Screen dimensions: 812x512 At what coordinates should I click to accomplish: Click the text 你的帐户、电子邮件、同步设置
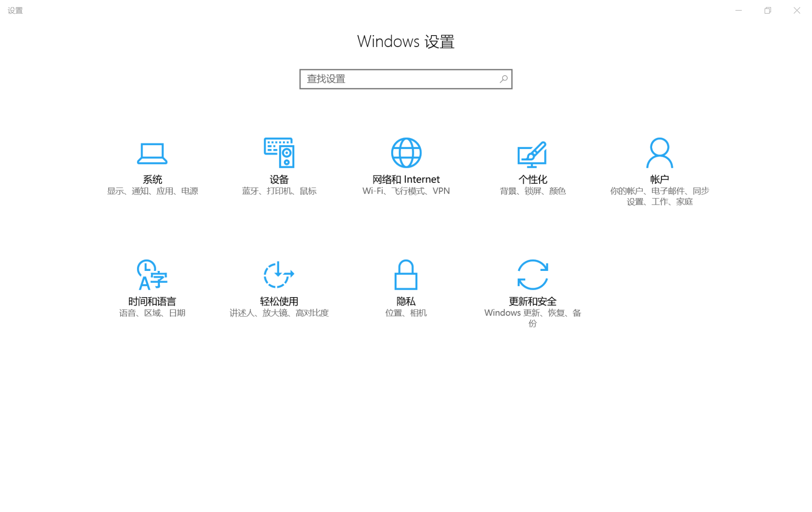point(659,196)
